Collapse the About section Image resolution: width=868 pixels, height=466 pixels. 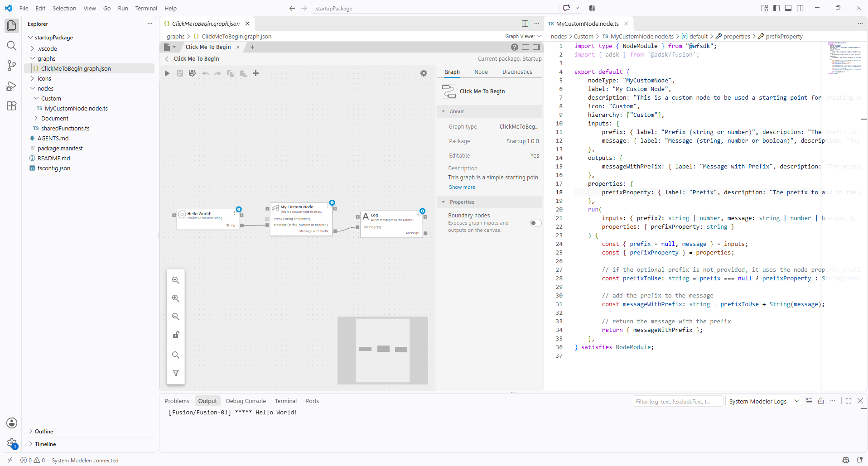coord(489,111)
